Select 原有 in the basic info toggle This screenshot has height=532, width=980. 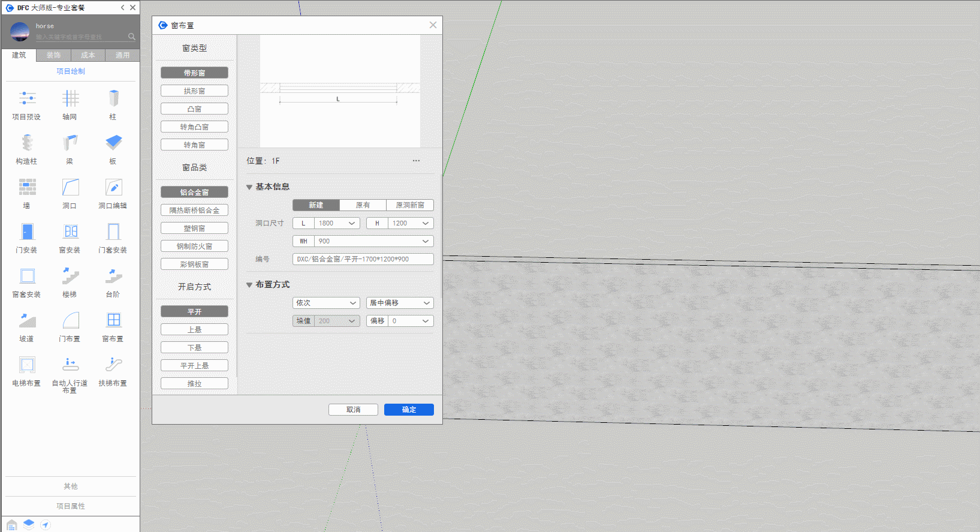[363, 205]
